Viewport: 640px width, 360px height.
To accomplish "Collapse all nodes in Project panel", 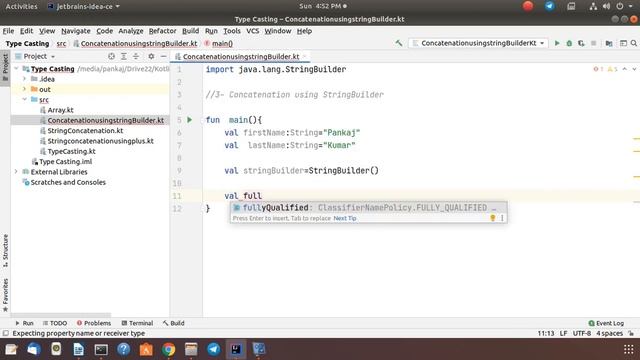I will click(136, 56).
